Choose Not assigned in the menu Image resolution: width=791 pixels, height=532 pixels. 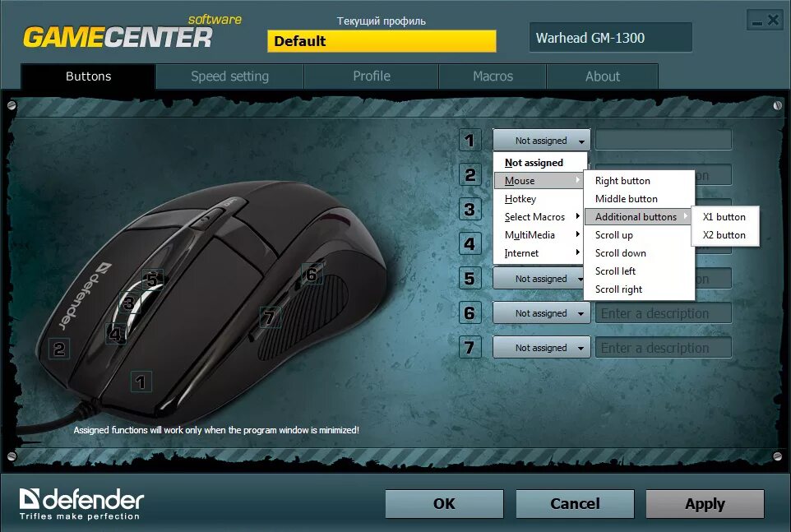539,162
